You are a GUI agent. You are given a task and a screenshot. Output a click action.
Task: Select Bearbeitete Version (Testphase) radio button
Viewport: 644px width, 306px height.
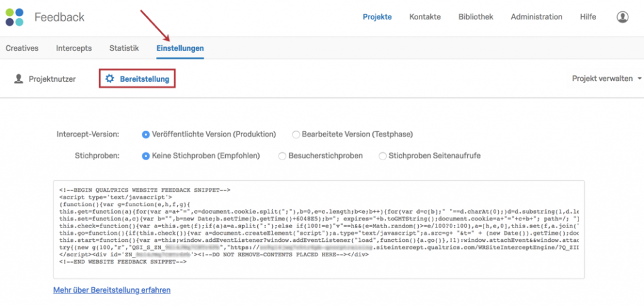click(x=296, y=134)
